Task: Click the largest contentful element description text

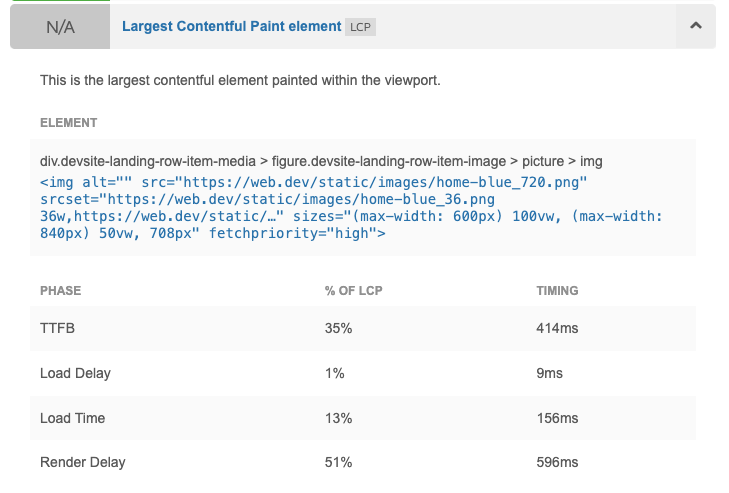Action: pyautogui.click(x=240, y=79)
